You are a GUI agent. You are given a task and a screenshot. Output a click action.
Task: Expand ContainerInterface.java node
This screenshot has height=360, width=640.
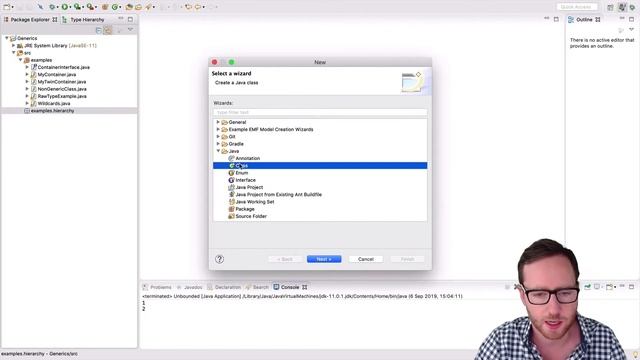tap(27, 67)
